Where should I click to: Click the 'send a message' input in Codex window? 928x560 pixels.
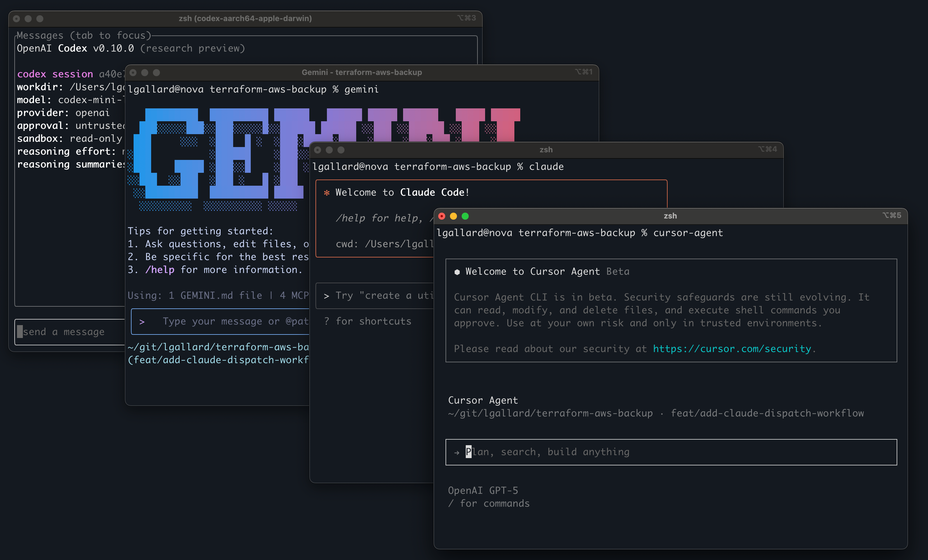point(70,332)
